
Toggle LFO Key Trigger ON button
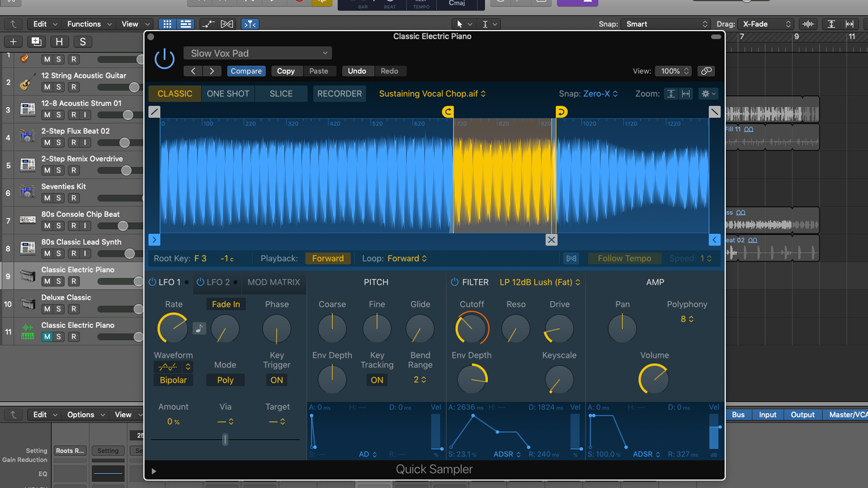pyautogui.click(x=277, y=380)
